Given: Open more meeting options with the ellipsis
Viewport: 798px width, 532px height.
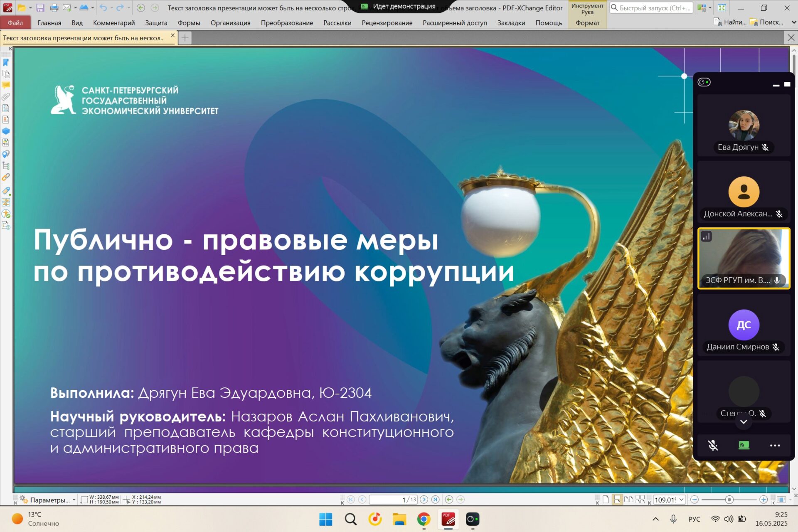Looking at the screenshot, I should 775,445.
